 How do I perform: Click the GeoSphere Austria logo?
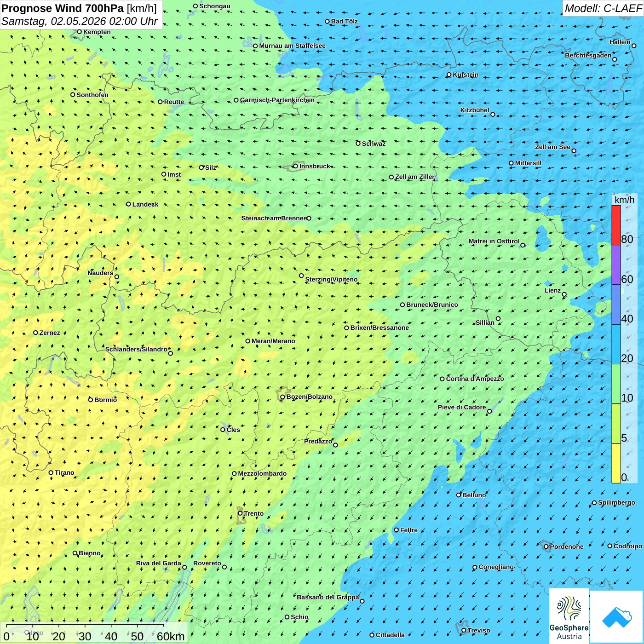click(x=569, y=615)
